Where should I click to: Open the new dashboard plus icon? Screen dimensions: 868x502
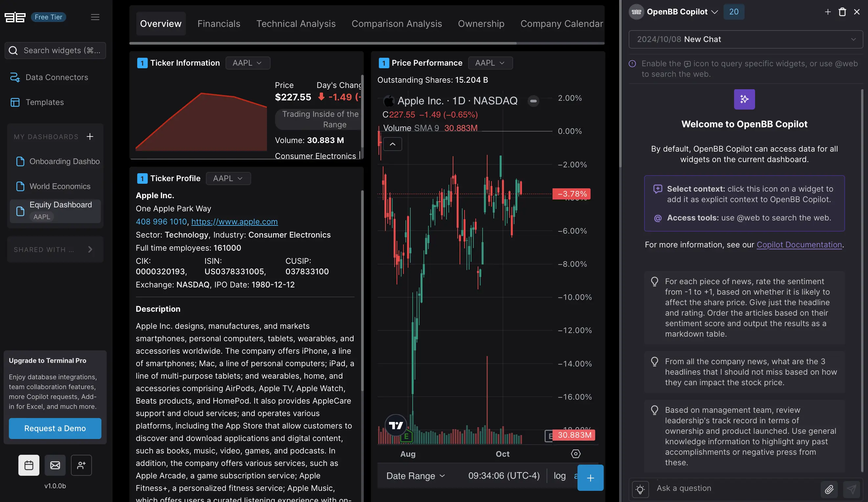pos(90,137)
